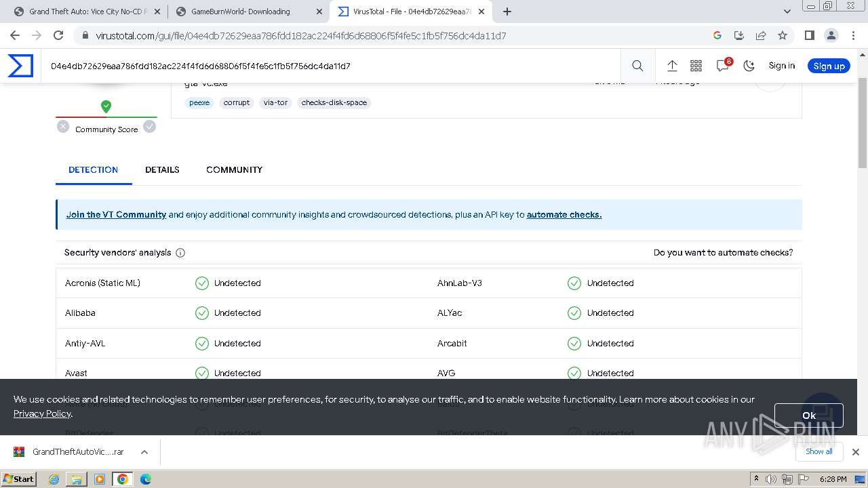868x488 pixels.
Task: Click the share page icon
Action: tap(761, 35)
